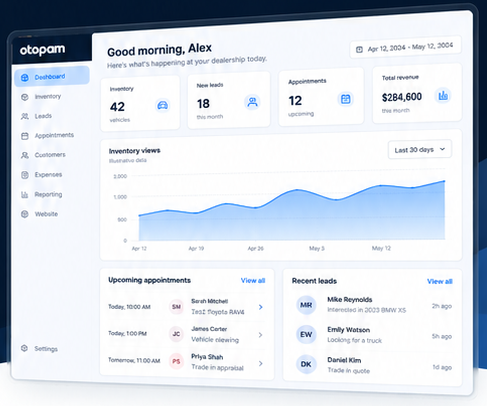Click the SM avatar for Sarah Mitchell
The height and width of the screenshot is (406, 487).
pos(176,307)
